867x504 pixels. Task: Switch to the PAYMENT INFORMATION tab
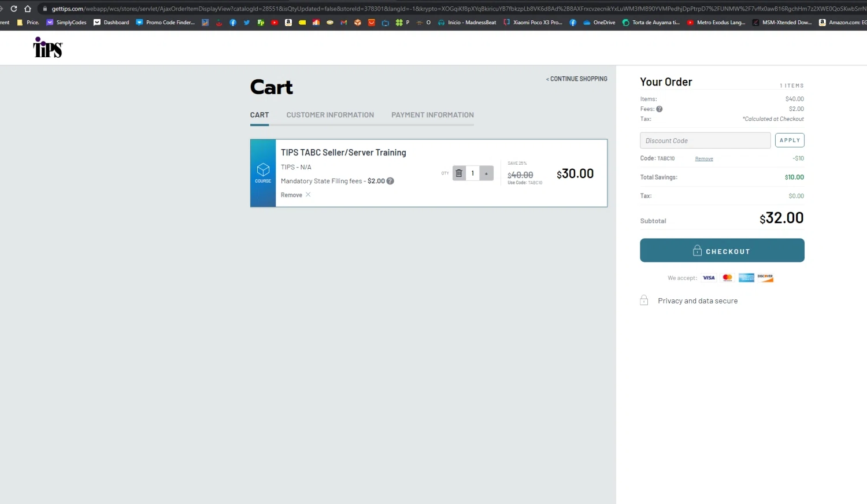point(432,115)
